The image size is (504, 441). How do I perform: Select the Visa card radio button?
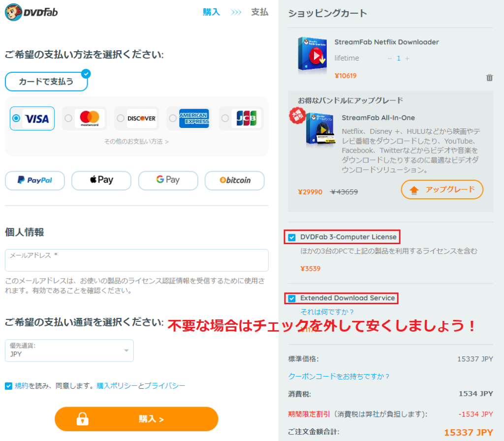[x=16, y=118]
